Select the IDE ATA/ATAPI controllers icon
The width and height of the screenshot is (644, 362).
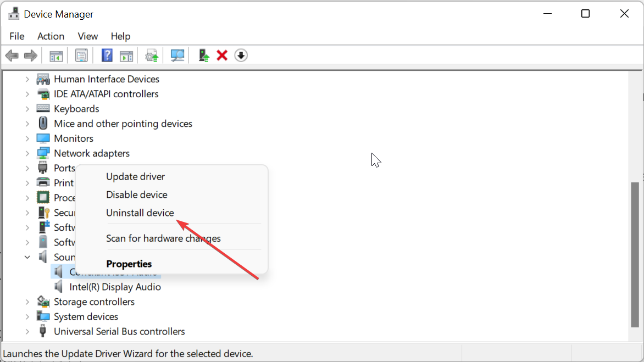pos(43,94)
